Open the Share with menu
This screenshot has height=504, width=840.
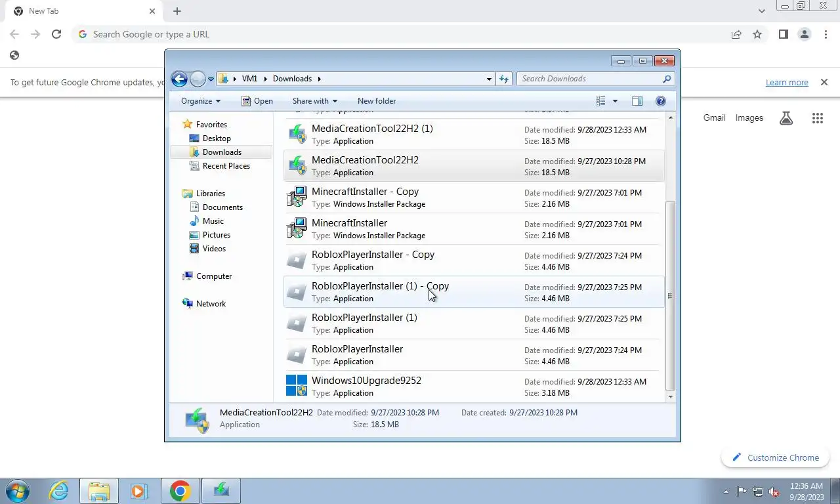314,101
